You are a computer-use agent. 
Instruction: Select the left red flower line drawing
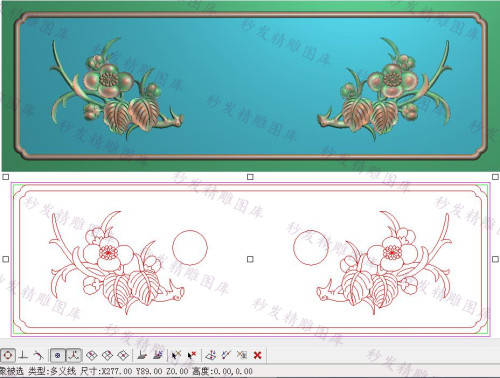pos(117,263)
